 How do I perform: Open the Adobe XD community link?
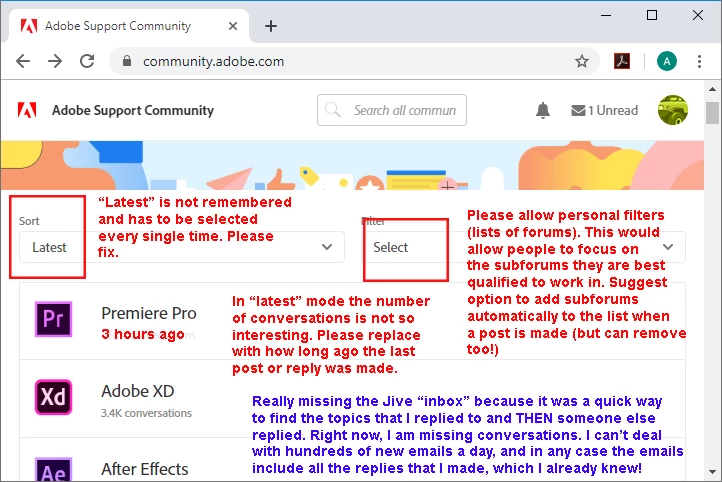[x=138, y=391]
